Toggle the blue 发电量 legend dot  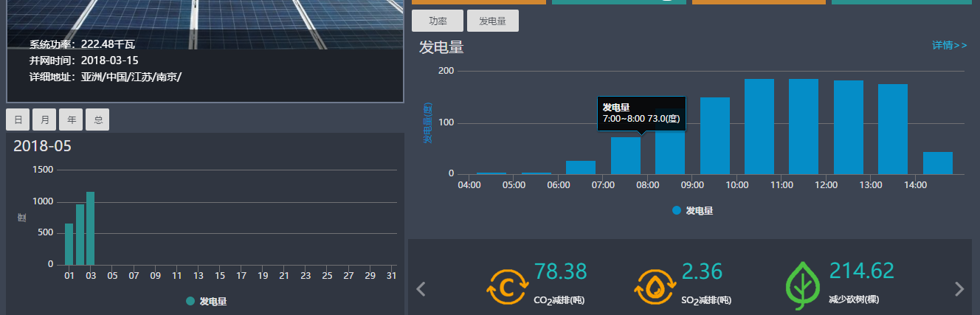(x=677, y=211)
